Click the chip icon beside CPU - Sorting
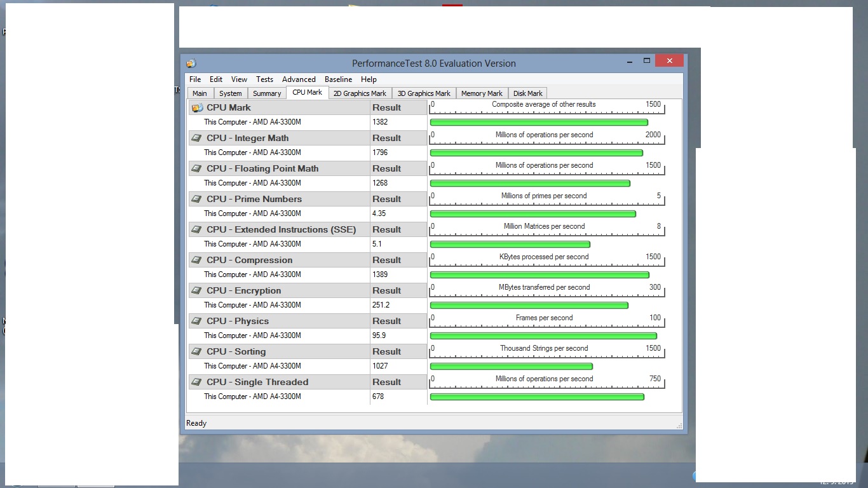This screenshot has height=488, width=868. [x=198, y=351]
